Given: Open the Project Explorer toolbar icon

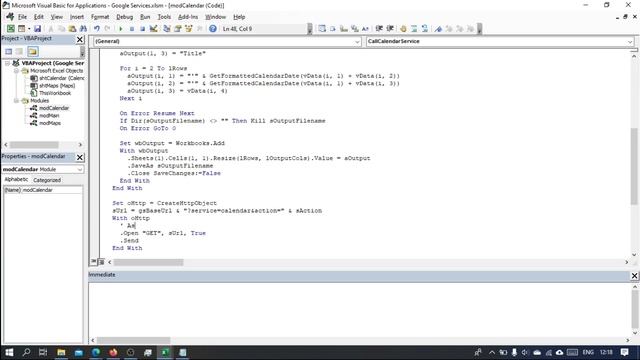Looking at the screenshot, I should 167,29.
